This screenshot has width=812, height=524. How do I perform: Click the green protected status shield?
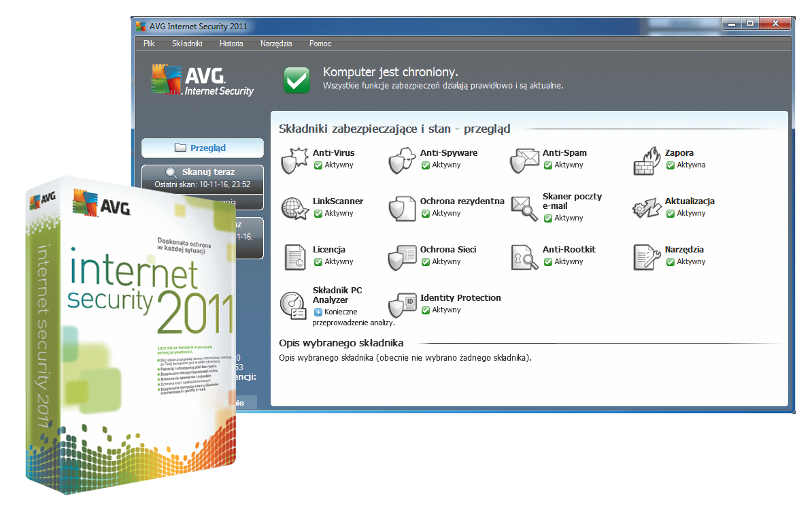point(297,80)
